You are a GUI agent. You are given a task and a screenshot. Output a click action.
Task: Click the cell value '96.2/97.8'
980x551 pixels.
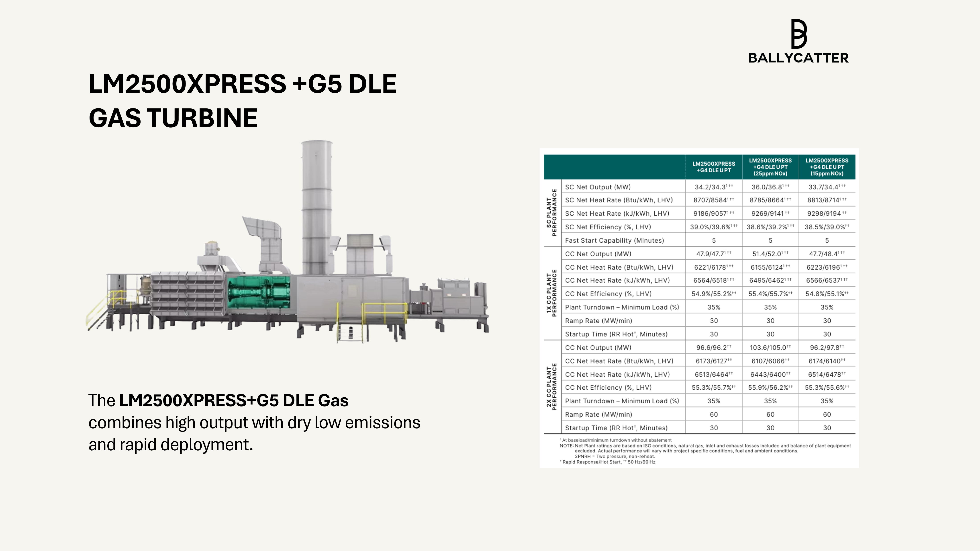(x=827, y=348)
